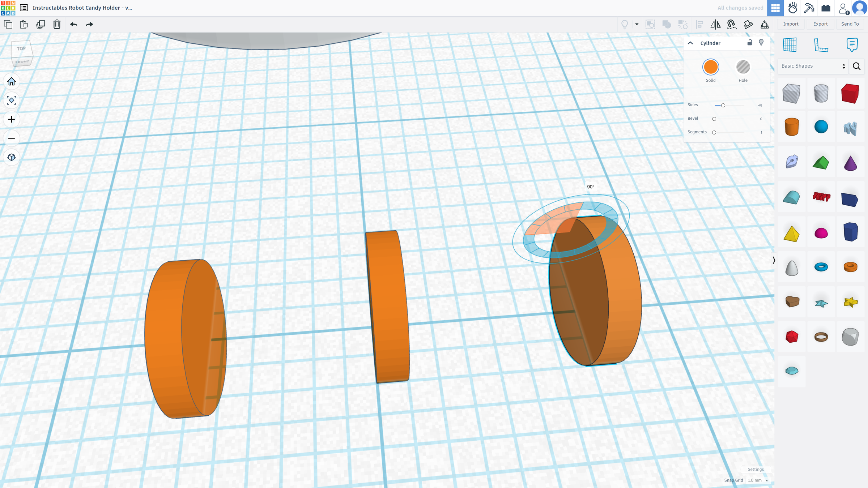Adjust the Bevel slider handle
This screenshot has height=488, width=868.
[x=714, y=119]
